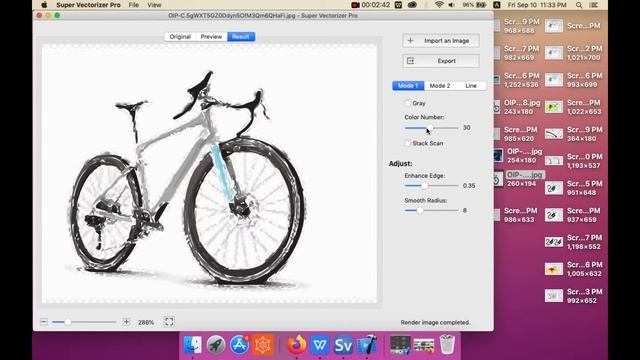Click the Enhance Edge value 0.35
Viewport: 640px width, 360px height.
(x=469, y=186)
